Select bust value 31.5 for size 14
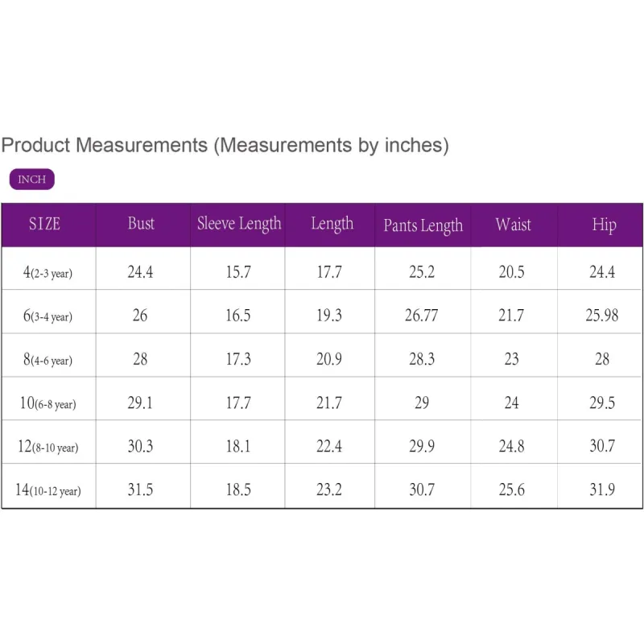The image size is (644, 644). [140, 489]
